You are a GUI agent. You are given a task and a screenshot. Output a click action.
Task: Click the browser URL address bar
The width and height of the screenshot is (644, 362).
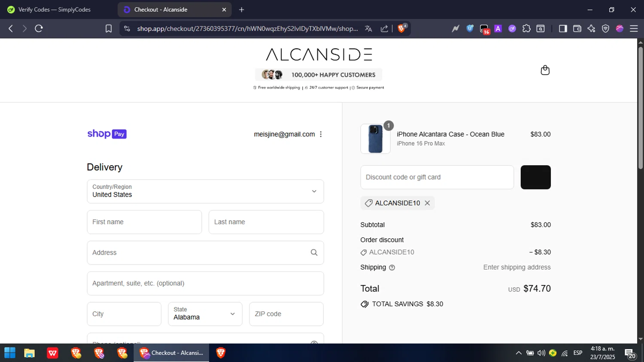(x=247, y=28)
